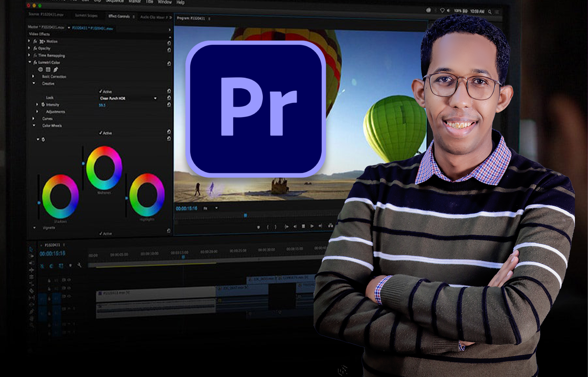Add marker in Program monitor
Screen dimensions: 588x377
pyautogui.click(x=258, y=227)
